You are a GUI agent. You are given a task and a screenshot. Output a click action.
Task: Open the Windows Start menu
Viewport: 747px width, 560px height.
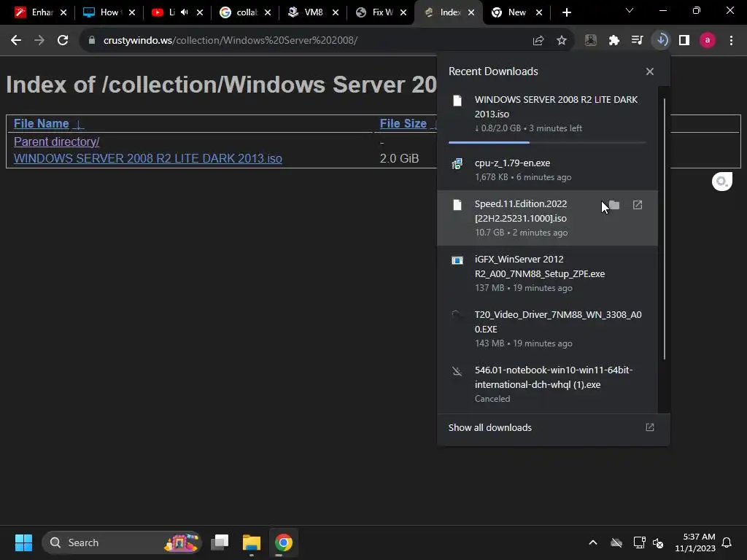click(23, 542)
